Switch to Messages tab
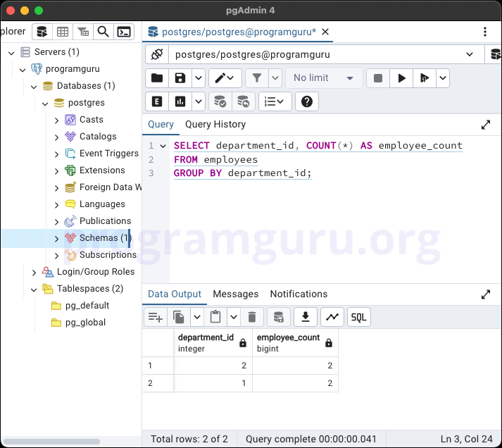502x448 pixels. coord(236,294)
